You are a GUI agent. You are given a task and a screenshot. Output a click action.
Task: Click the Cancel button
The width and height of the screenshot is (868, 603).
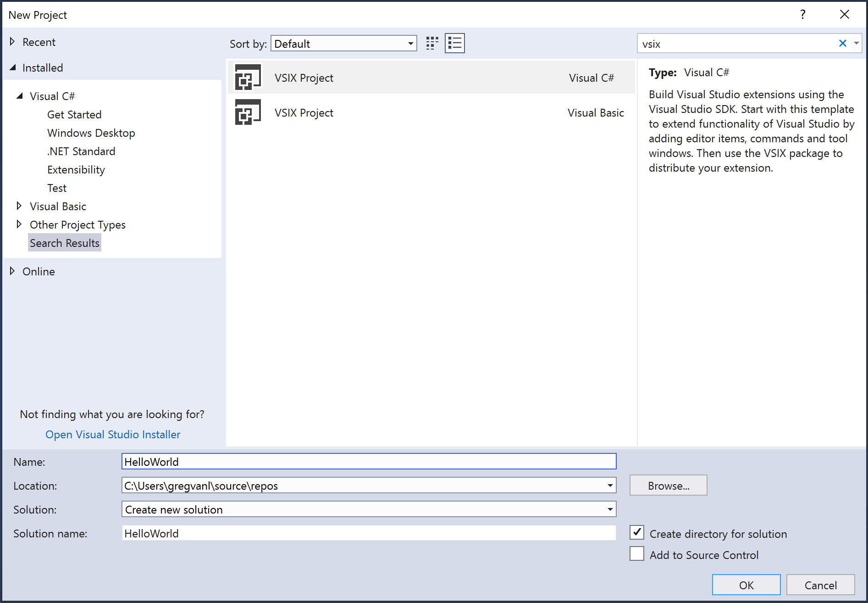click(820, 585)
